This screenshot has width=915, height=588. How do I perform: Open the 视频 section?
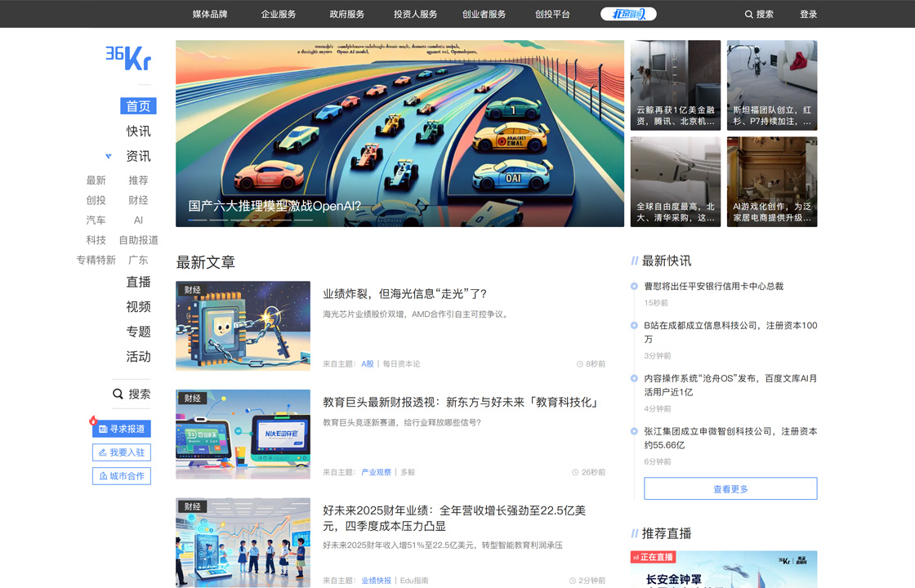(138, 307)
